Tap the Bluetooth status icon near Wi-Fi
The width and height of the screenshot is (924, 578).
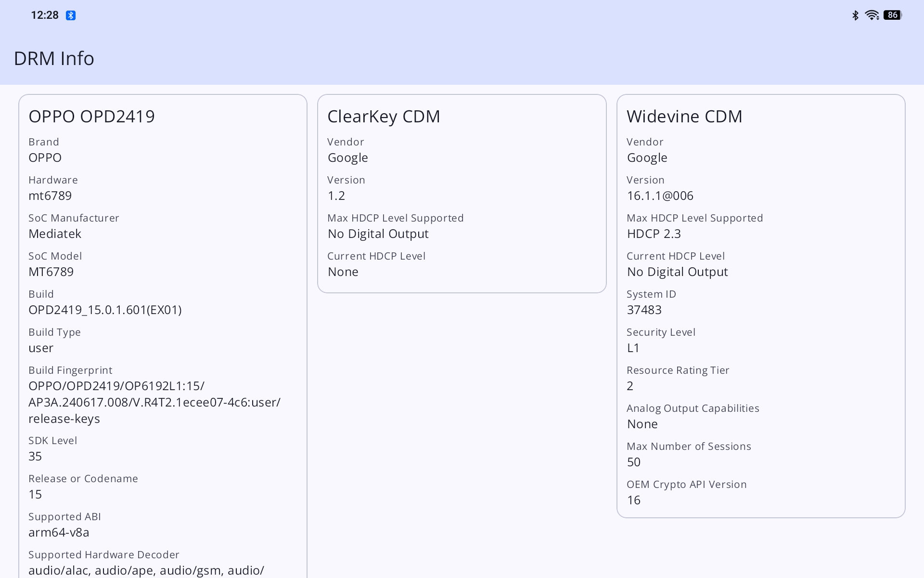click(x=855, y=15)
